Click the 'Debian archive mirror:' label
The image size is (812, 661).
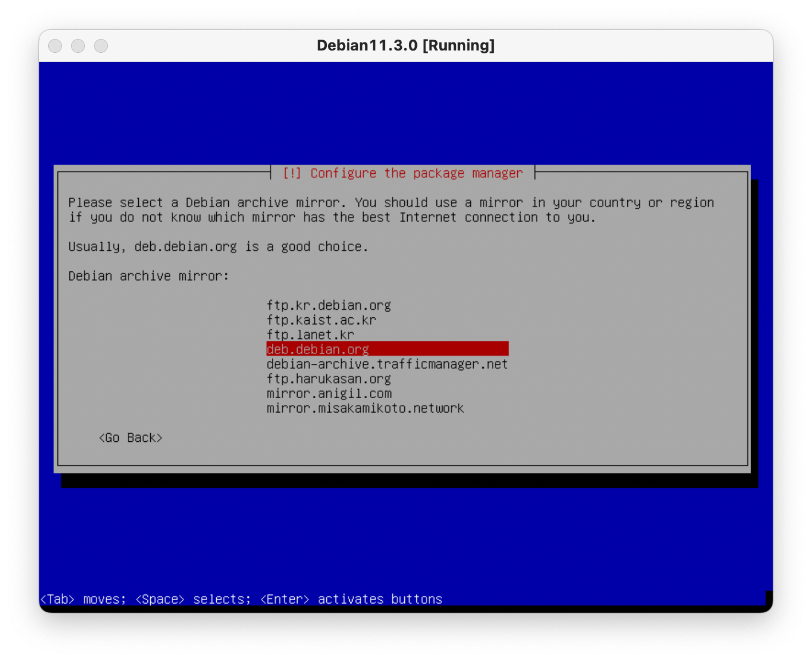(149, 276)
